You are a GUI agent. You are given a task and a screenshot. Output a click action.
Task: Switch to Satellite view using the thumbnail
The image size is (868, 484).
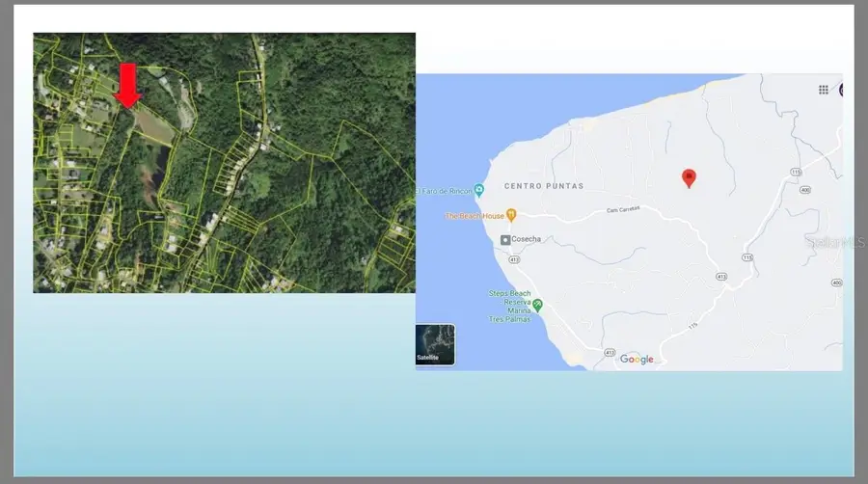(x=435, y=344)
